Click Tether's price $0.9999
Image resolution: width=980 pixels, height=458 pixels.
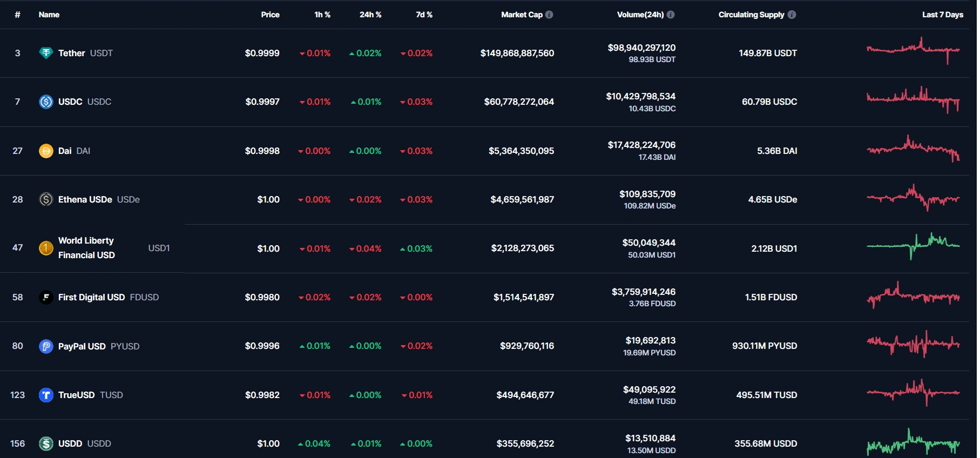(262, 53)
